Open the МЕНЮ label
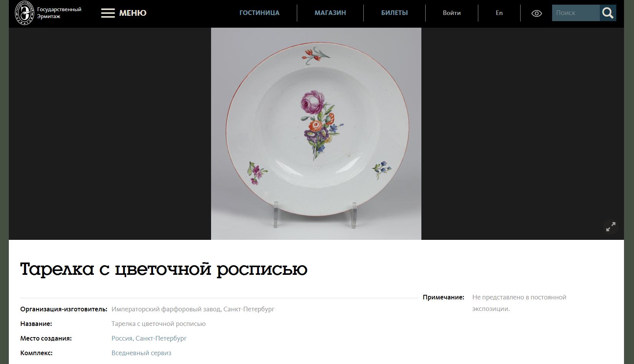 133,13
